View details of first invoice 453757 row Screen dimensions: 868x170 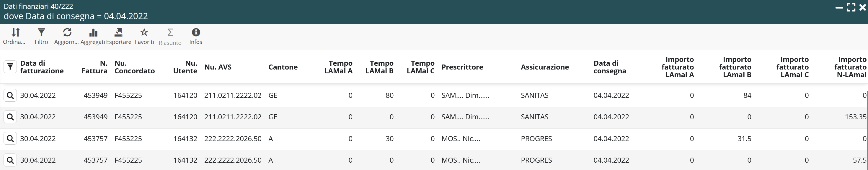(x=10, y=138)
